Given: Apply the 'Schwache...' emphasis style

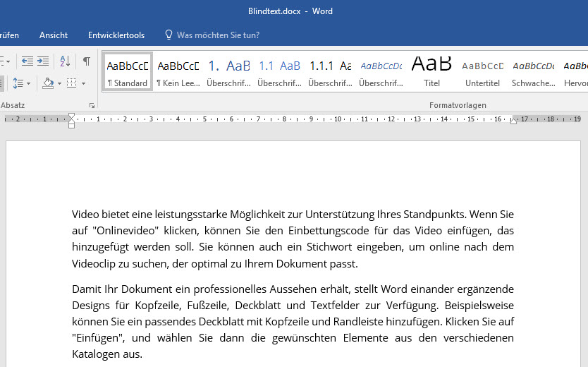Looking at the screenshot, I should (533, 71).
